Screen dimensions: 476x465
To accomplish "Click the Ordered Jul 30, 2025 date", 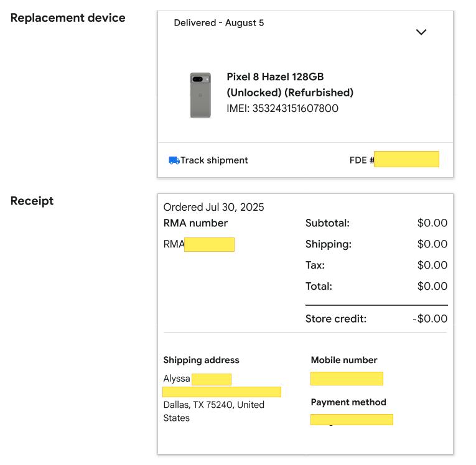I will point(213,207).
